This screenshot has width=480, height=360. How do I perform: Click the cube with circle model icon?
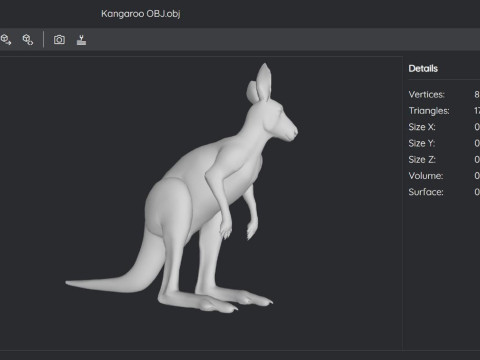pos(28,40)
